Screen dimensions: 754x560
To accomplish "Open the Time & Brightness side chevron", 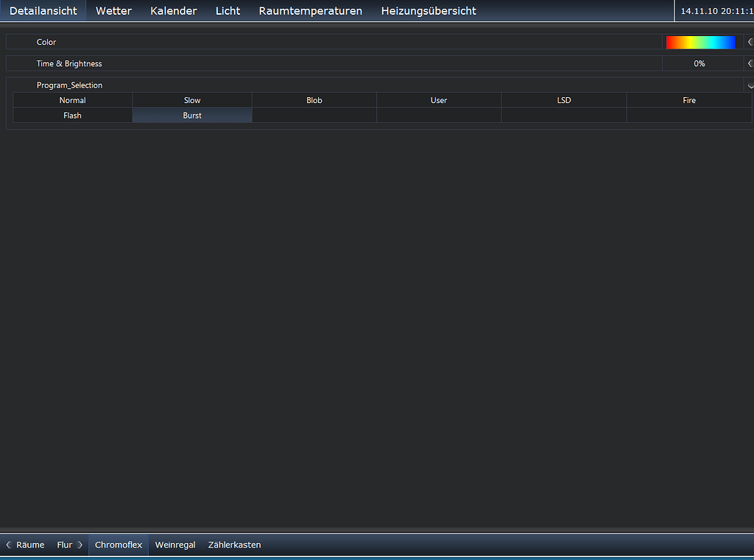I will [750, 63].
